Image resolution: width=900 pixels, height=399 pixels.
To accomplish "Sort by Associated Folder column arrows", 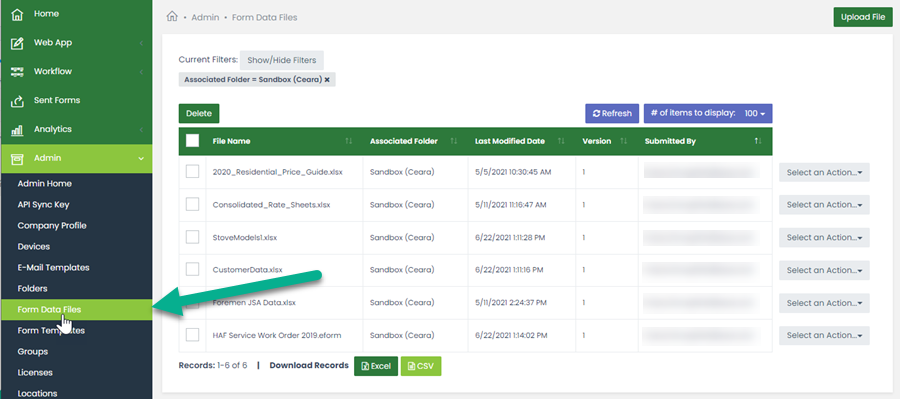I will click(x=453, y=141).
